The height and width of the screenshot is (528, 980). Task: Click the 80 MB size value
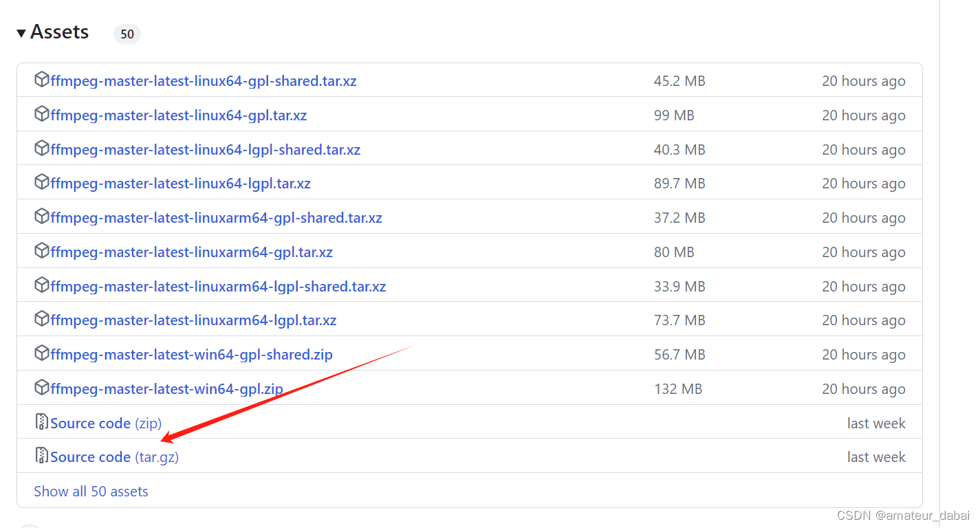coord(674,252)
